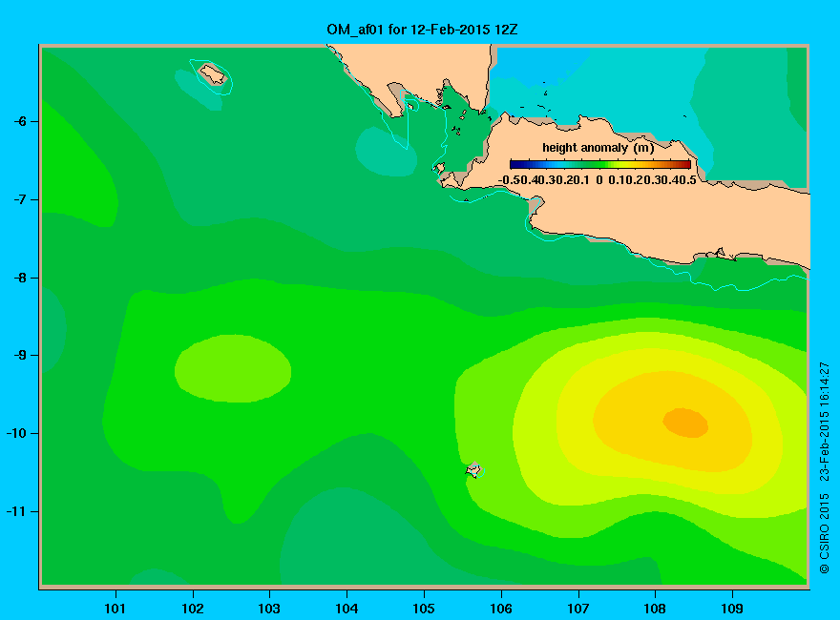Click the latitude label -11
Image resolution: width=840 pixels, height=620 pixels.
(x=16, y=511)
